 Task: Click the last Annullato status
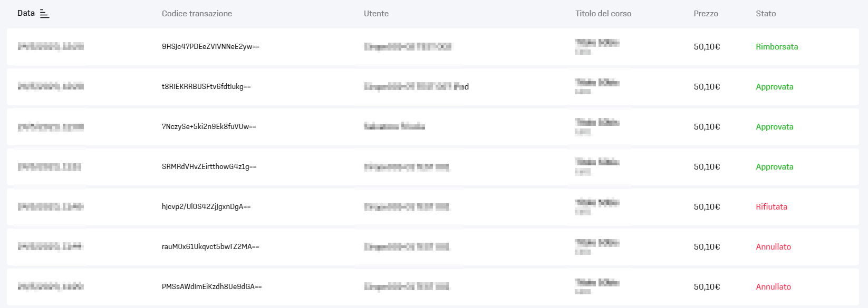(x=773, y=287)
